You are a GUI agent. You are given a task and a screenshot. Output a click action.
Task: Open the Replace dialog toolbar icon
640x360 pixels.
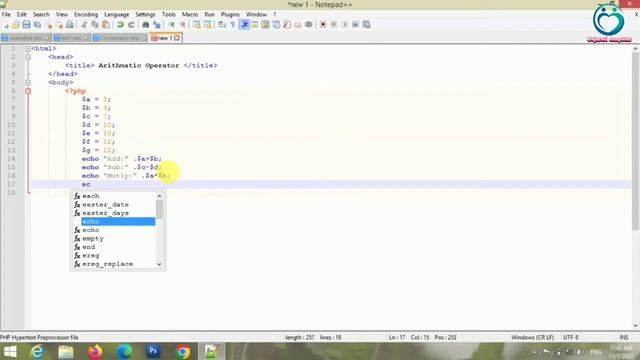pos(156,24)
